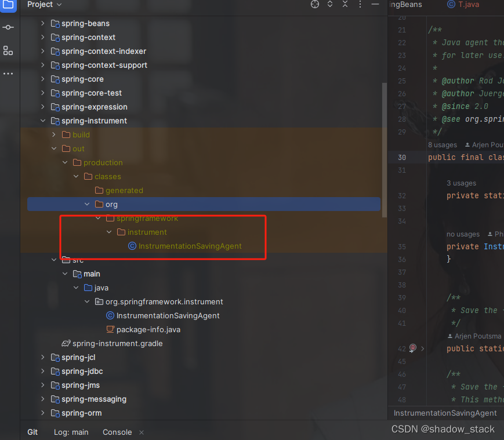
Task: Click Arjen Poutsma author hint above line 42
Action: click(x=474, y=336)
